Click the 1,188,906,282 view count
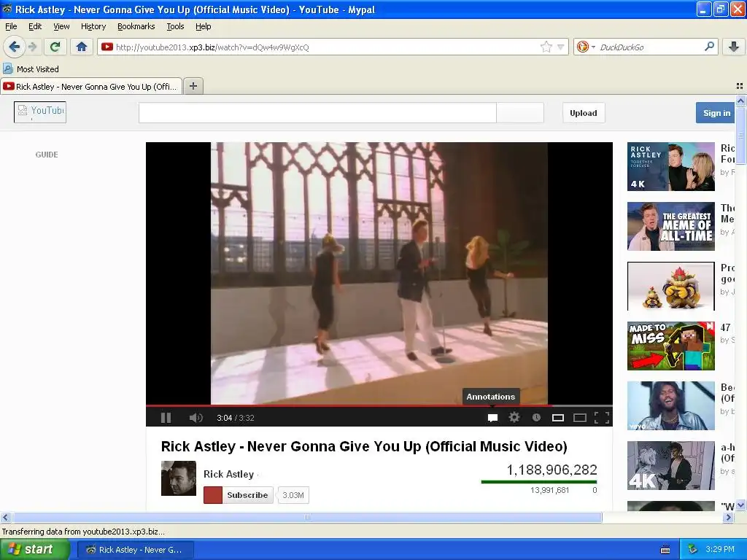 pos(551,470)
